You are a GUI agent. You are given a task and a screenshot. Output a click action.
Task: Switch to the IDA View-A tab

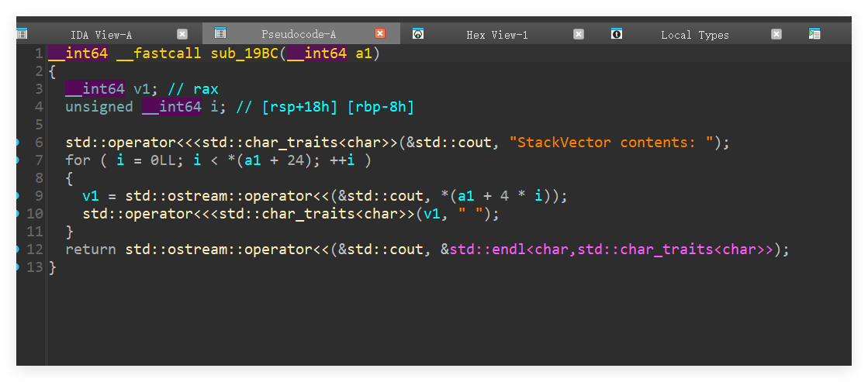(x=102, y=35)
